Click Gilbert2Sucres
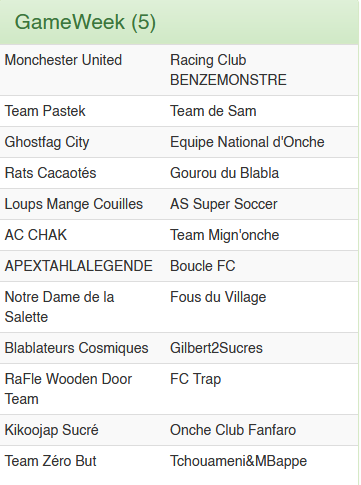The width and height of the screenshot is (361, 485). coord(216,348)
